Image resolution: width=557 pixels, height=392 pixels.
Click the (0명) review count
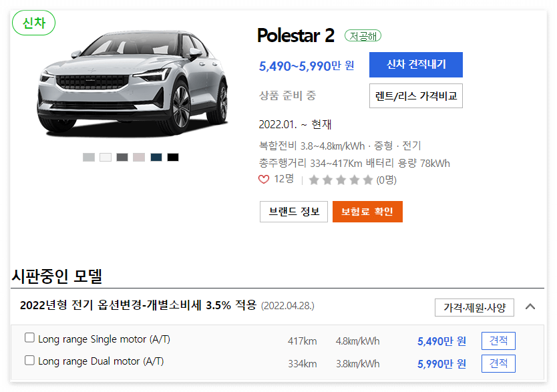pos(387,180)
